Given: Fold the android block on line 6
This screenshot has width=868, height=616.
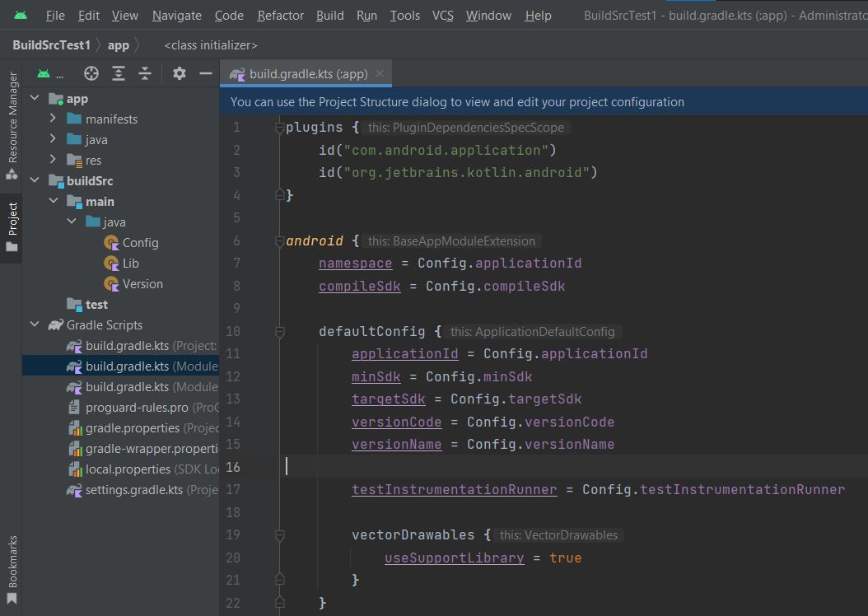Looking at the screenshot, I should point(279,241).
